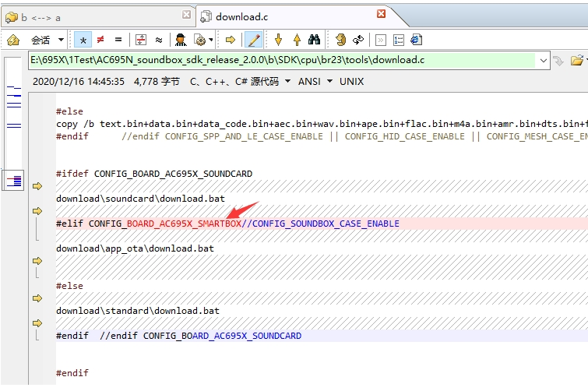Click copy arrow below #ifdef CONFIG_BOARD_AC695X_SOUNDCARD
Viewport: 588px width, 391px height.
click(37, 186)
